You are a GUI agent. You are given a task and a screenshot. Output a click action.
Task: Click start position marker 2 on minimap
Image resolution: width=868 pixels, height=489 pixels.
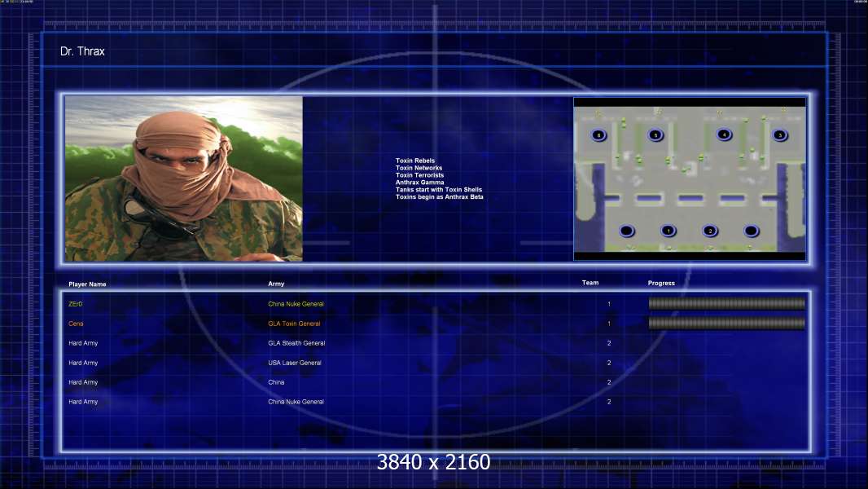click(710, 231)
